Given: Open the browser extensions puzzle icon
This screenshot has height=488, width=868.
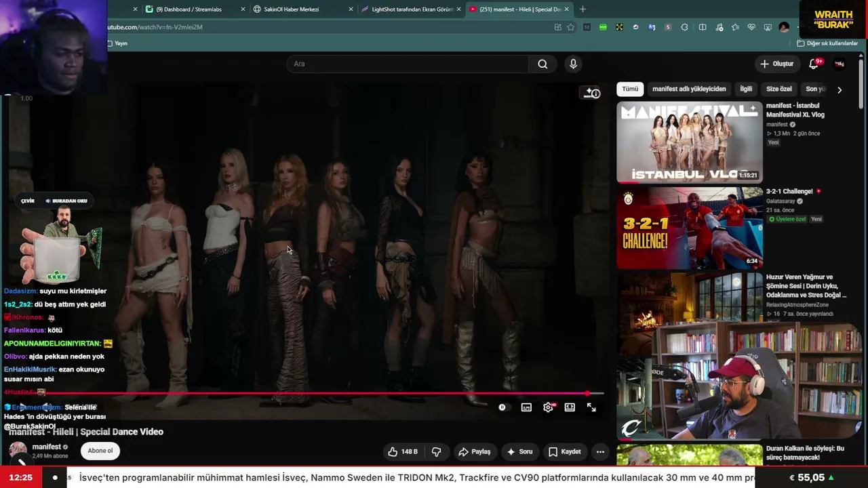Looking at the screenshot, I should (x=684, y=27).
